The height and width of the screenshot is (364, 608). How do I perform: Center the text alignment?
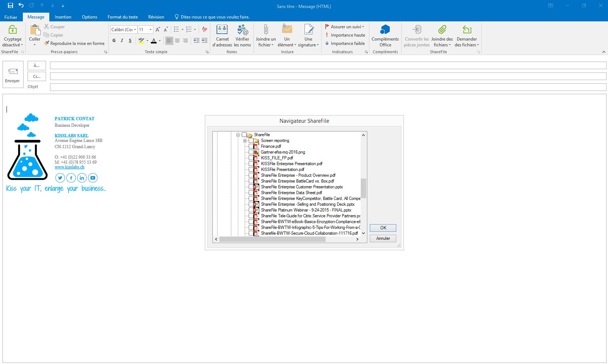pyautogui.click(x=177, y=41)
